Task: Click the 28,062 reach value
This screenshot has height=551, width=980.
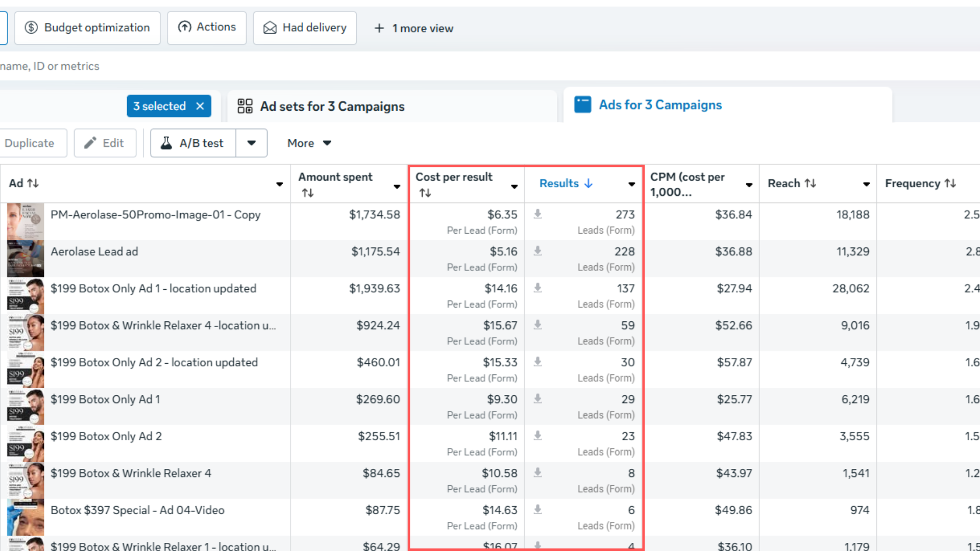Action: (x=851, y=289)
